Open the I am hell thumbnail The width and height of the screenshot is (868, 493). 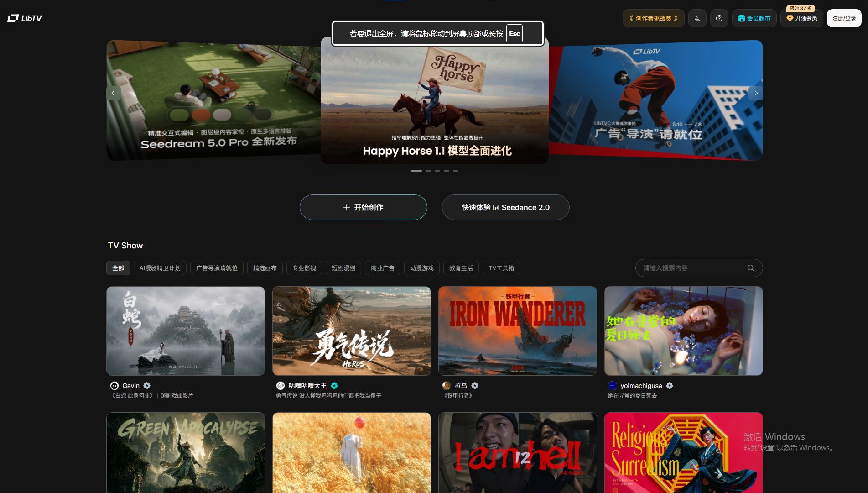click(518, 453)
